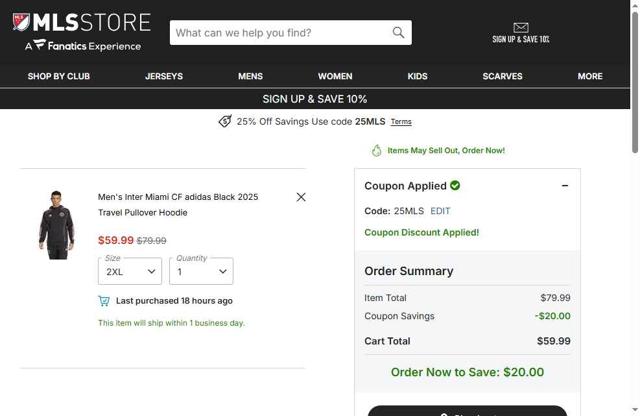Open the Inter Miami hoodie product title

tap(178, 205)
